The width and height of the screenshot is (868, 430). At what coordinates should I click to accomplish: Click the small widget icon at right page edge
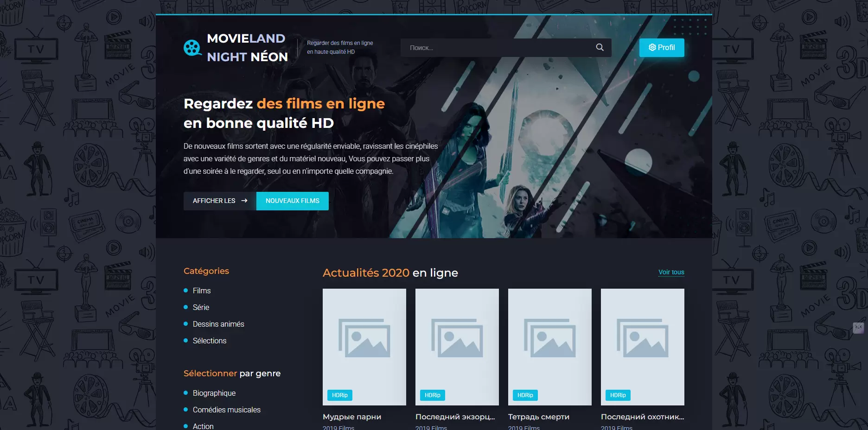pyautogui.click(x=859, y=328)
